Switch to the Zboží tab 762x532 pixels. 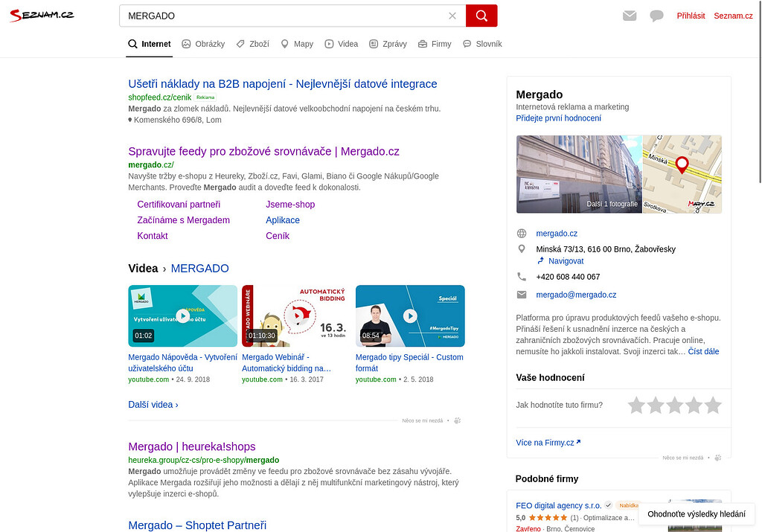coord(253,44)
